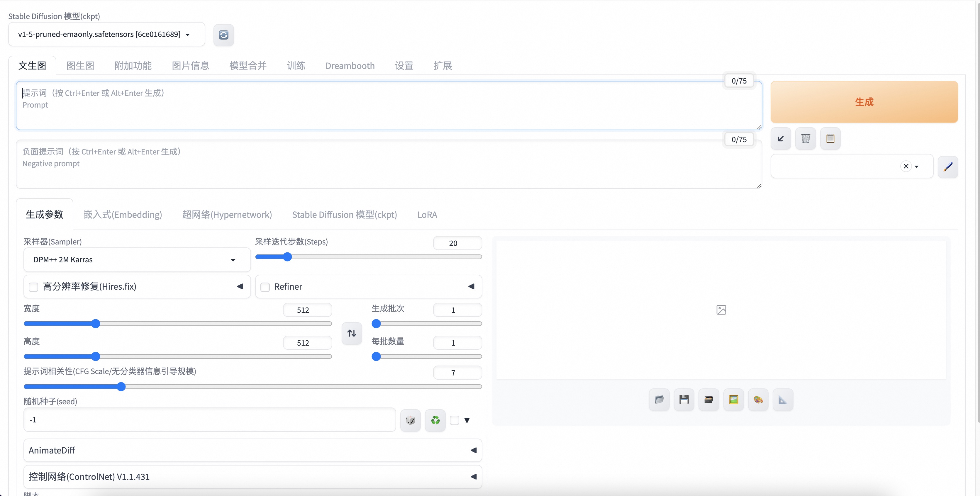
Task: Click the Steps slider track
Action: click(380, 257)
